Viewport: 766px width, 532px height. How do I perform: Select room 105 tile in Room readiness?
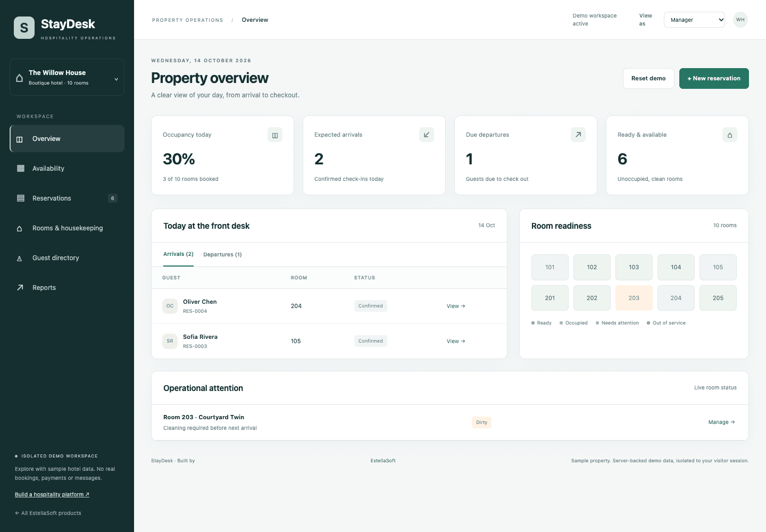click(718, 267)
